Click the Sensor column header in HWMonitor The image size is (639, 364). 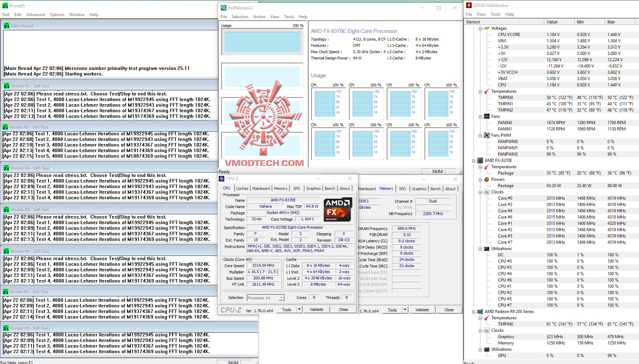click(x=504, y=22)
